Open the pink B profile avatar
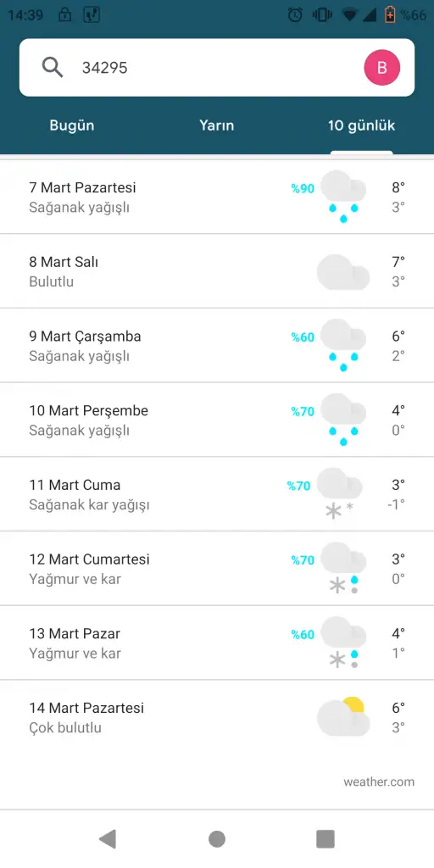This screenshot has width=434, height=868. click(382, 68)
